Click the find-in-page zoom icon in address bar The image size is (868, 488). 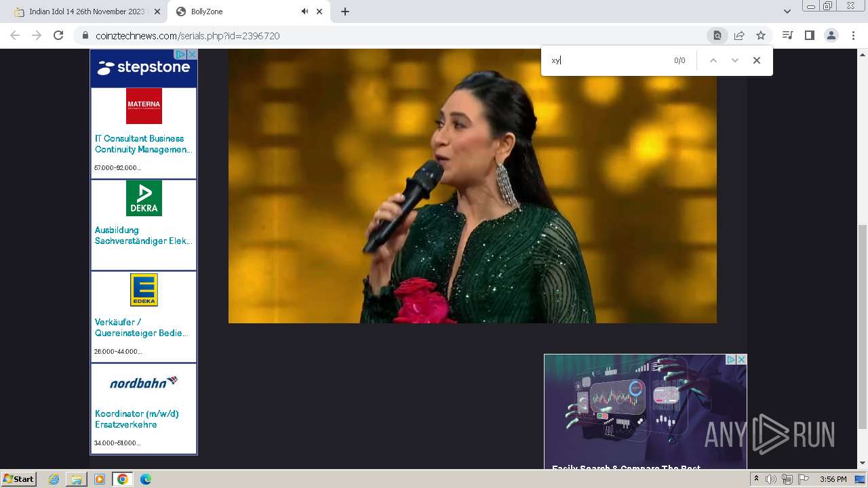(717, 35)
